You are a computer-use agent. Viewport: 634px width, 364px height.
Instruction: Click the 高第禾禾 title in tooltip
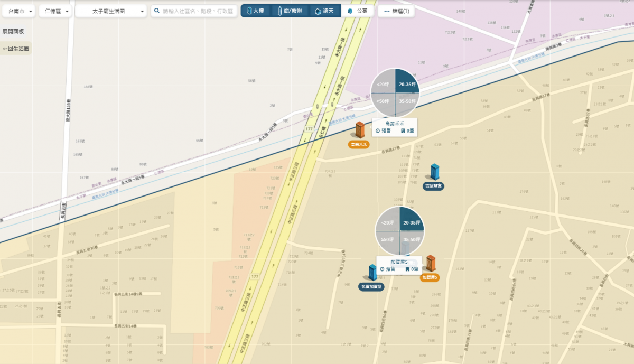point(395,123)
